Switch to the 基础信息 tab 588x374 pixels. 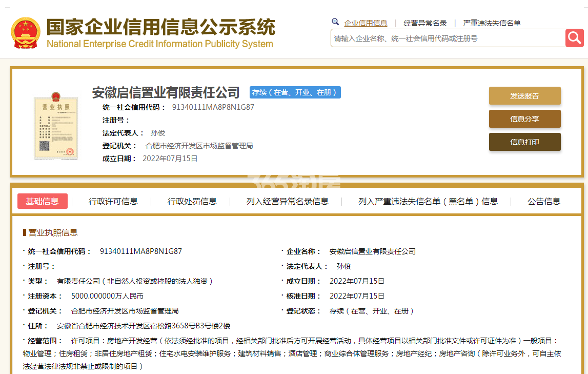tap(43, 201)
